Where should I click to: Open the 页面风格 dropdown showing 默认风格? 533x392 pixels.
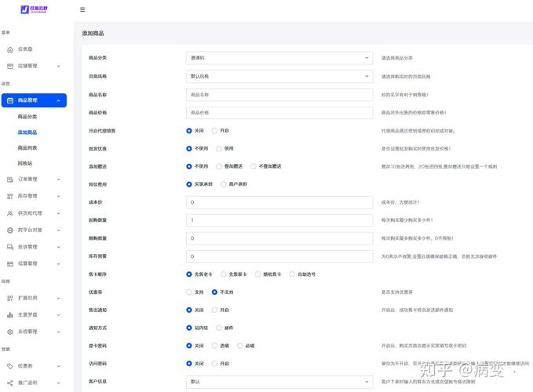[x=279, y=76]
